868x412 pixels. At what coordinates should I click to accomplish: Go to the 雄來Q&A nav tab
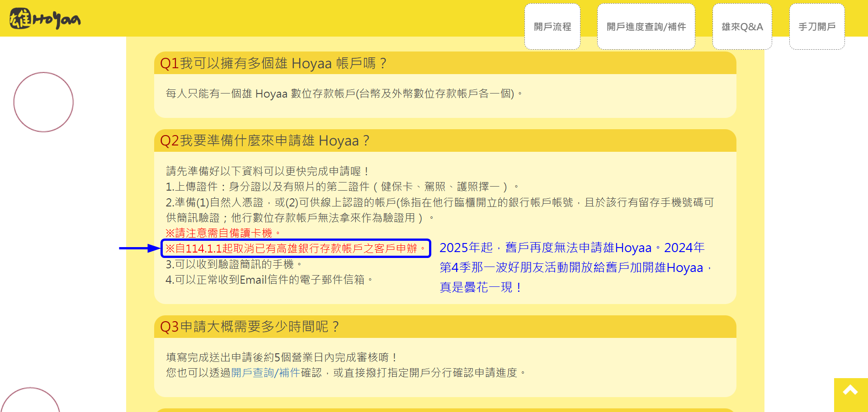(x=742, y=27)
